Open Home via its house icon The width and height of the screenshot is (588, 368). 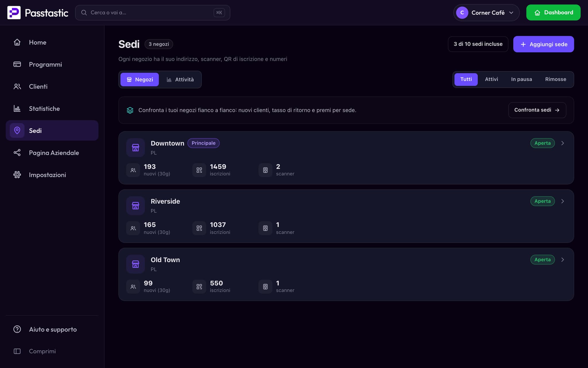click(17, 42)
